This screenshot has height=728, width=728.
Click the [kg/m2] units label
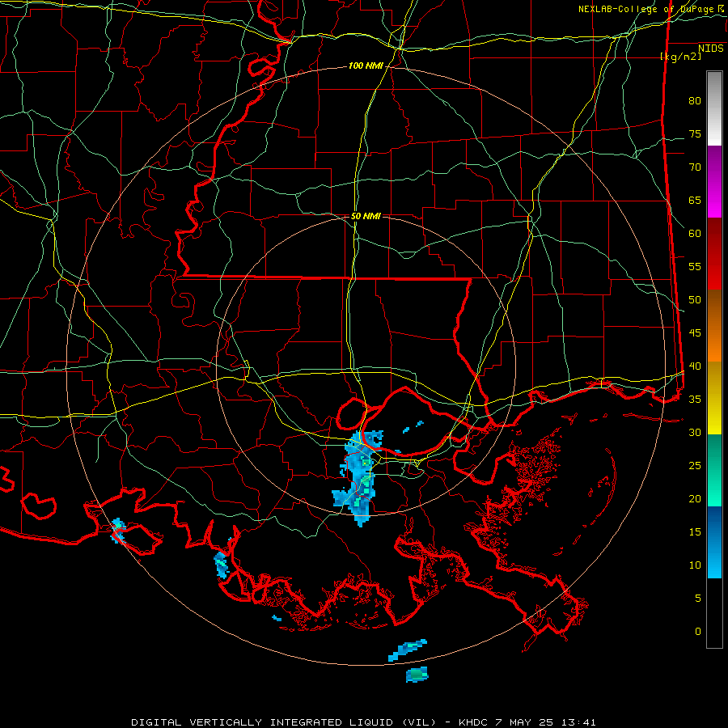point(680,57)
